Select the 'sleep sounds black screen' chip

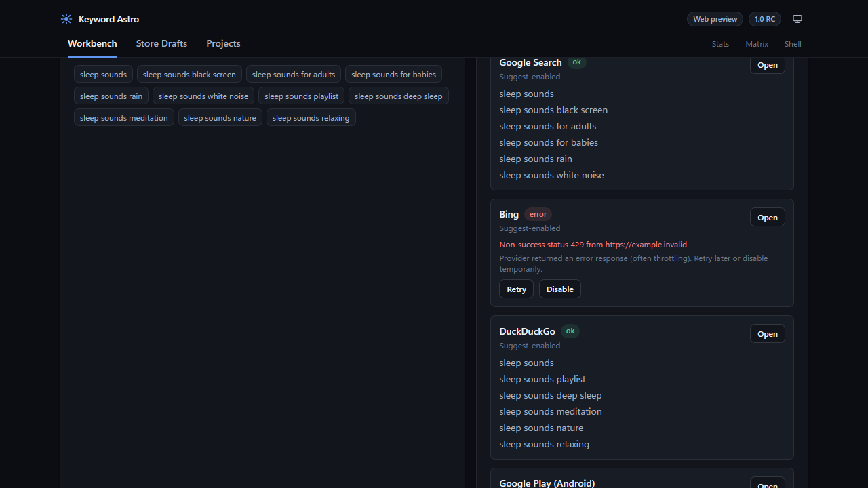189,75
